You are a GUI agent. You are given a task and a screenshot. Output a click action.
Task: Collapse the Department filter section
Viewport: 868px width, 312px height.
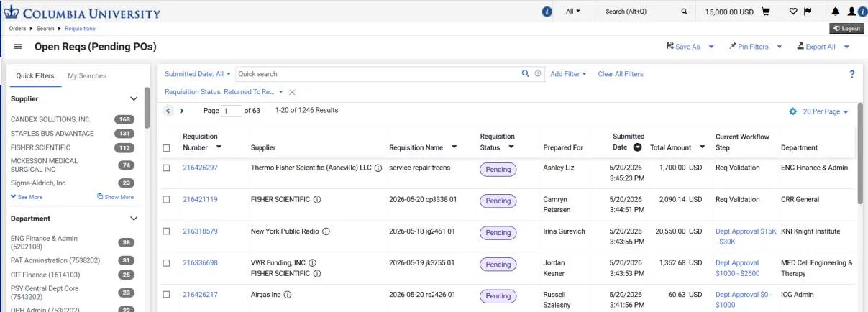pos(133,218)
